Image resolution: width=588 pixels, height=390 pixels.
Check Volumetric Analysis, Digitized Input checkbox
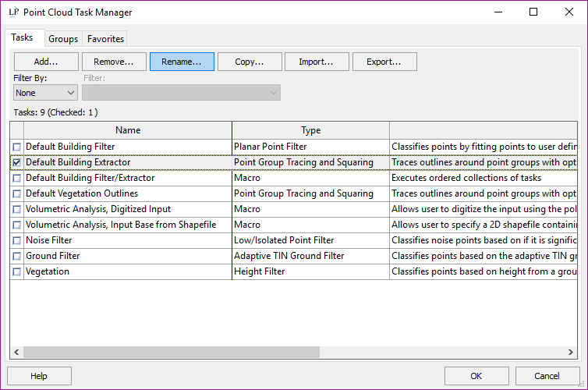(16, 209)
